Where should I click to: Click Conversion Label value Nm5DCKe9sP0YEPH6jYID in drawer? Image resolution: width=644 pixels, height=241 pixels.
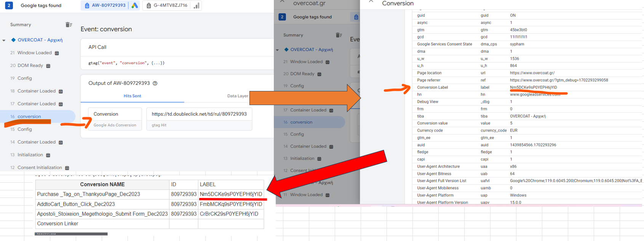pos(533,88)
